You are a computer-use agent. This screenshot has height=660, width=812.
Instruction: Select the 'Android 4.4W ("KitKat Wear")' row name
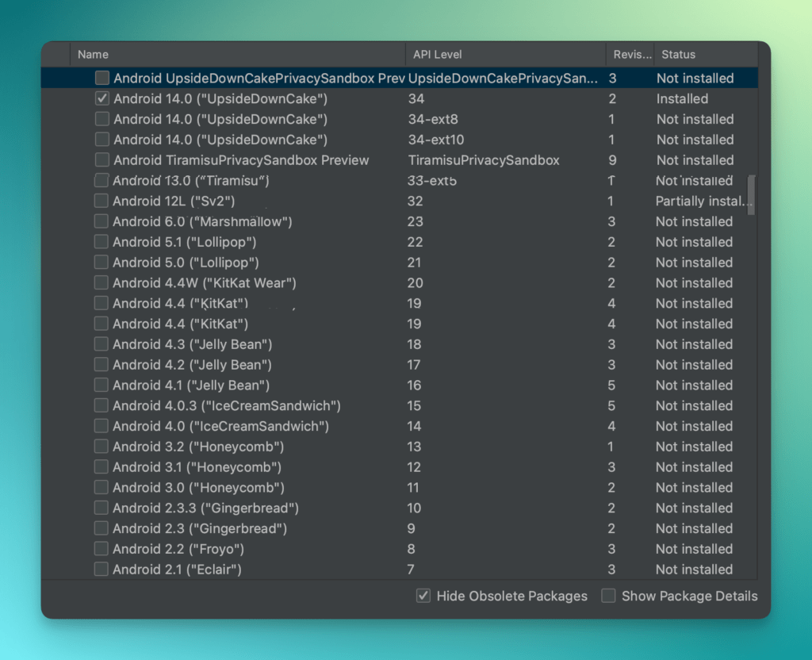(205, 283)
